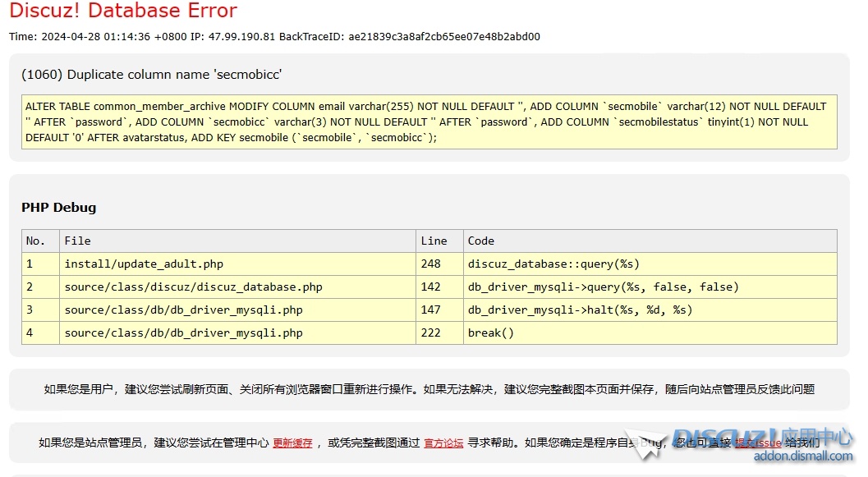Click the "File" column header
868x477 pixels.
(x=237, y=241)
